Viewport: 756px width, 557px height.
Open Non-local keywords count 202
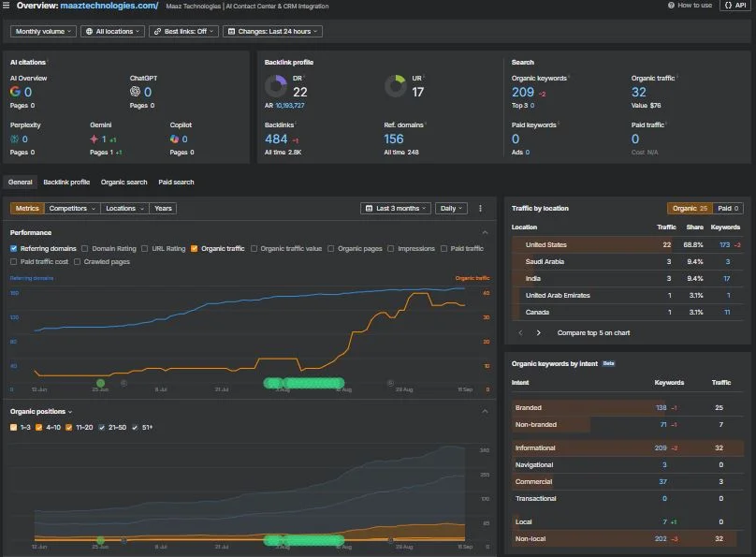click(x=661, y=538)
